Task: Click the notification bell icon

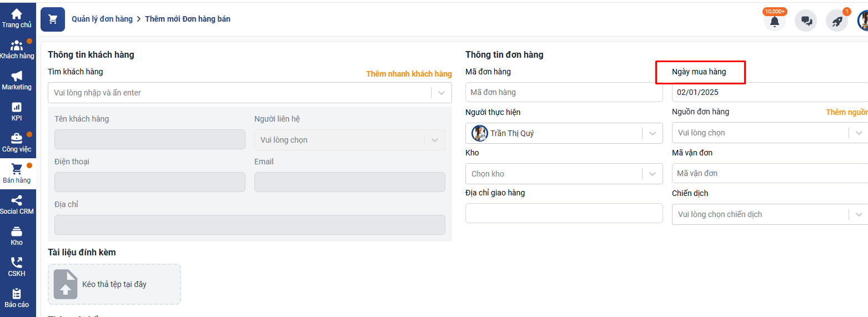Action: (x=774, y=21)
